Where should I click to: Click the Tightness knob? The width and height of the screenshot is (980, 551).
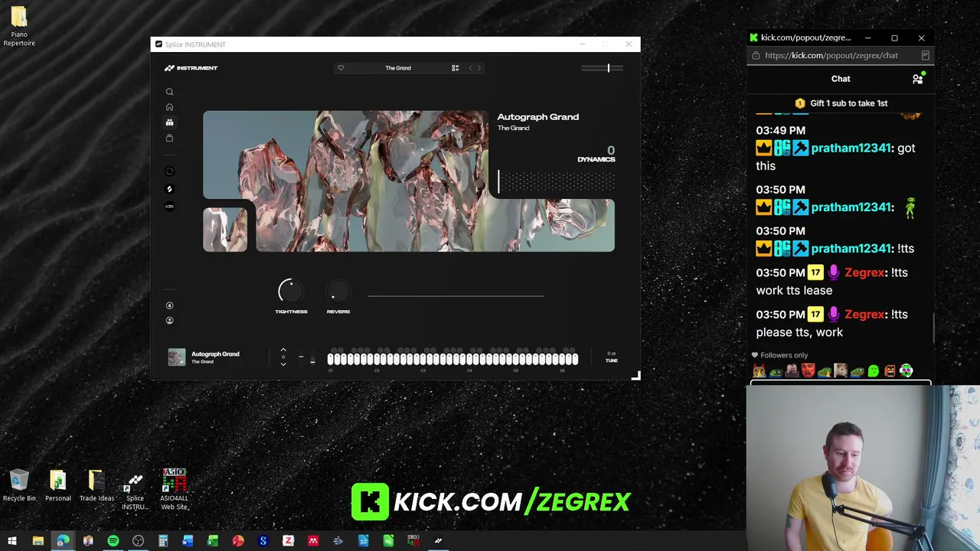point(290,291)
